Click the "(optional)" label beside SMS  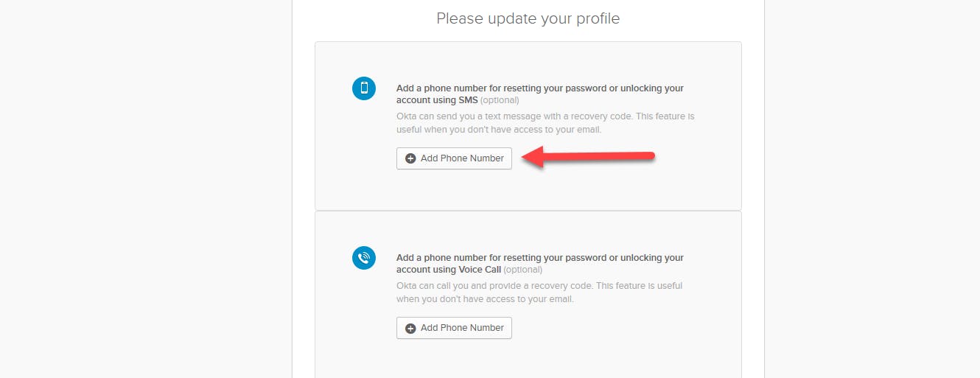click(500, 100)
